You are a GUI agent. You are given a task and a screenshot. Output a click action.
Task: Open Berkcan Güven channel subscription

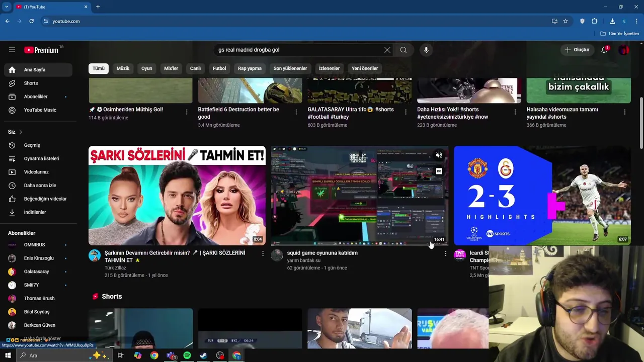coord(38,325)
